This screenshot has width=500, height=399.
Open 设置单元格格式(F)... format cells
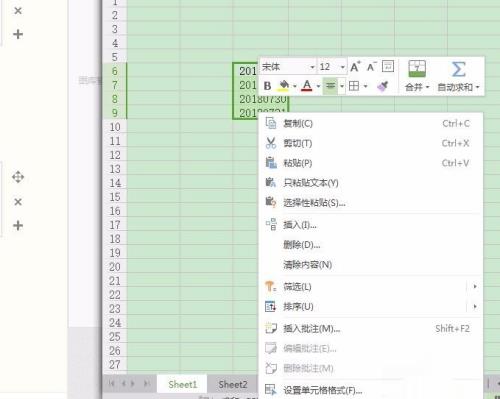point(371,390)
